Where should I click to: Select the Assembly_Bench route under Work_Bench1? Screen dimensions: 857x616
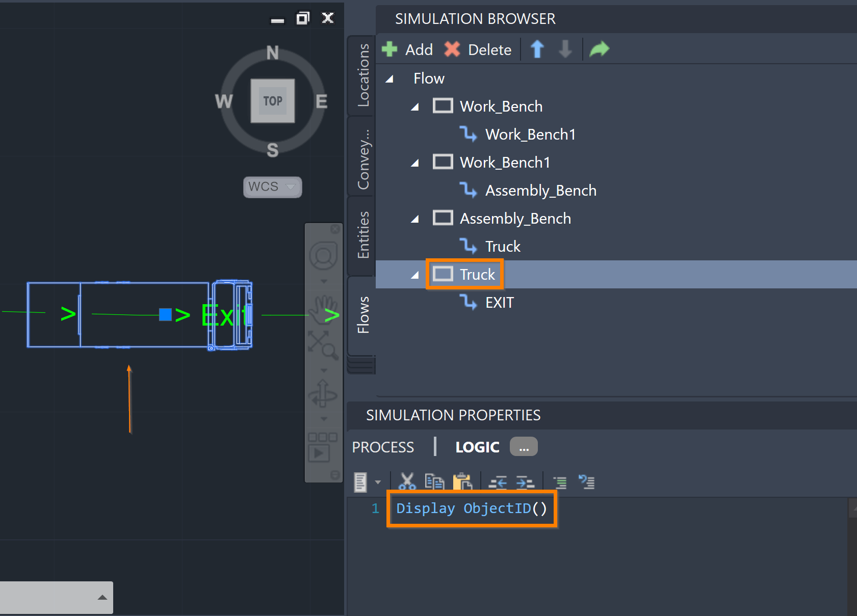point(540,190)
